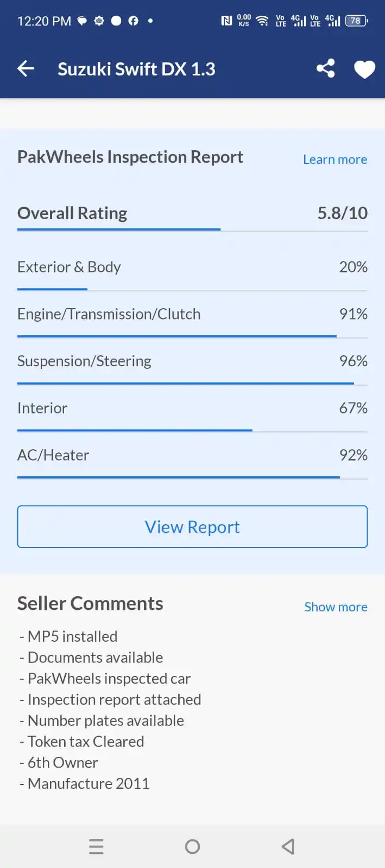Tap the battery indicator in status bar
The image size is (385, 868).
click(356, 21)
